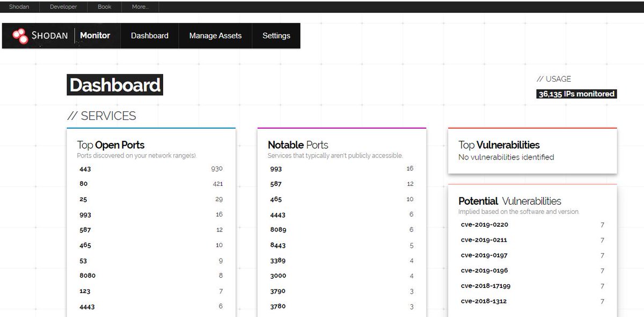
Task: Open cve-2019-0220 potential vulnerability
Action: pyautogui.click(x=484, y=225)
